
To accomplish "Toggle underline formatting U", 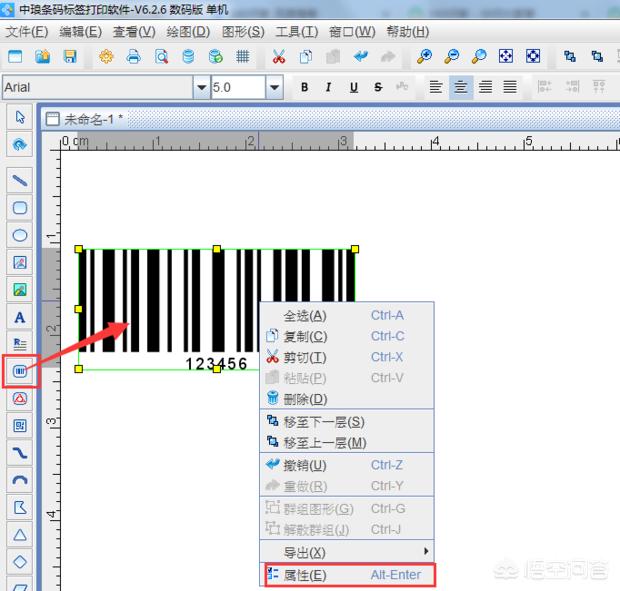I will (x=354, y=87).
